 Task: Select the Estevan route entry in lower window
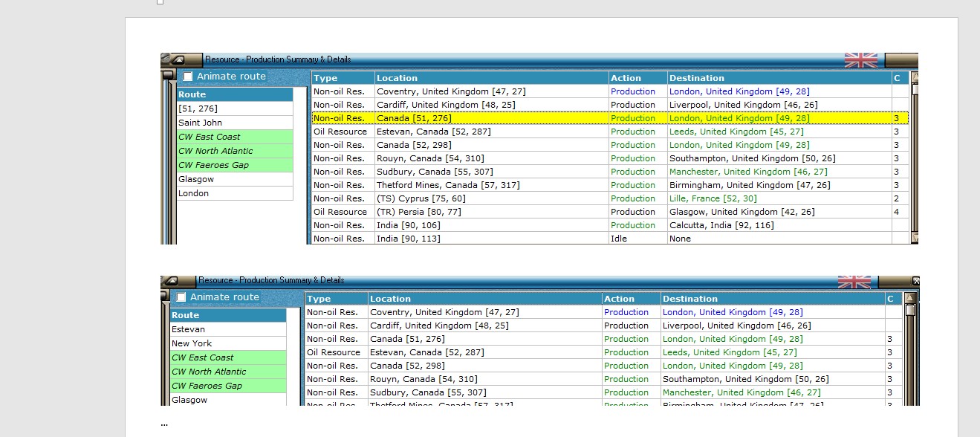point(228,329)
